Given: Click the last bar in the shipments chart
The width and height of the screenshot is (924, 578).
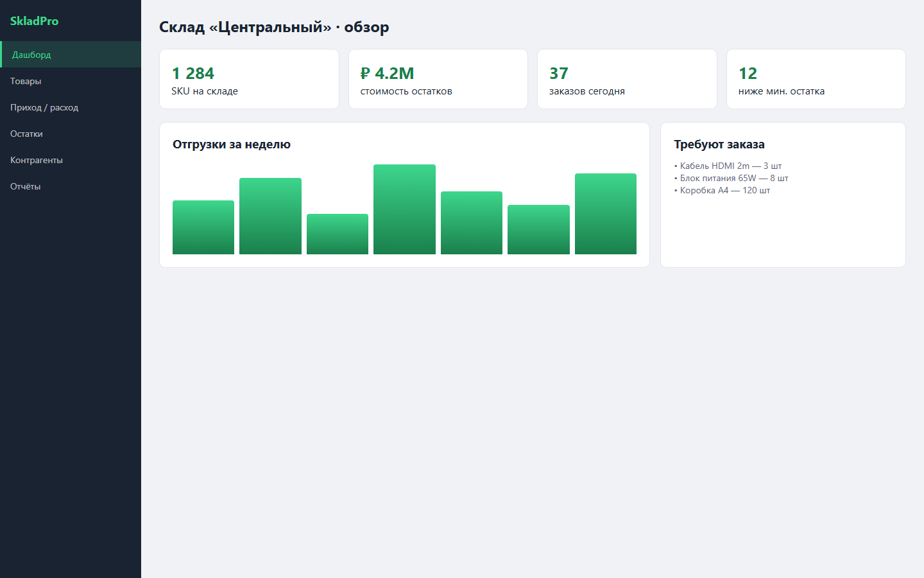Looking at the screenshot, I should 606,214.
